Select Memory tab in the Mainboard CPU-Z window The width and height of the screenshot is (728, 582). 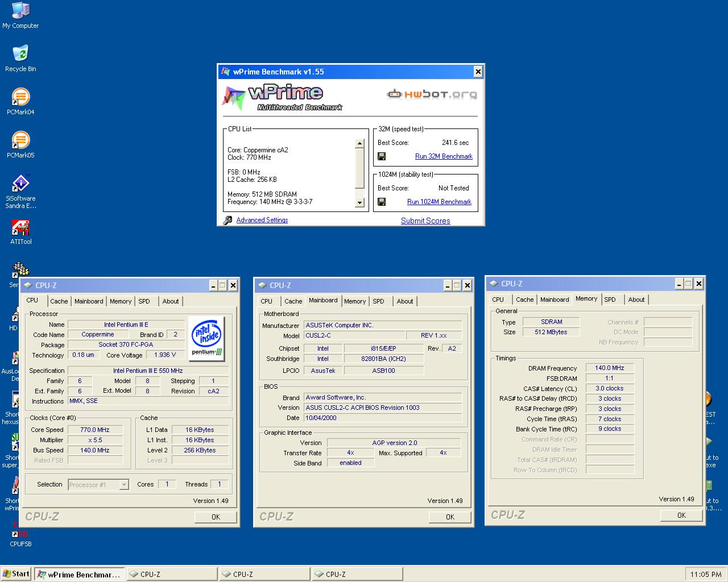(355, 301)
